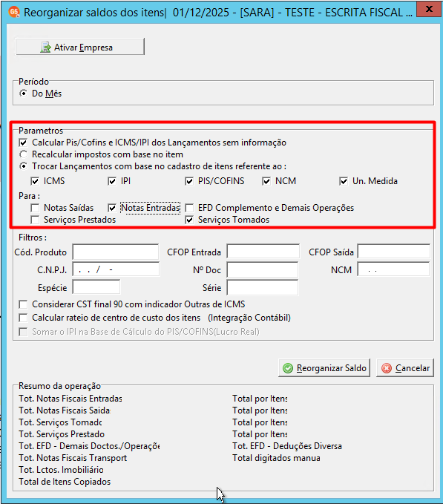
Task: Uncheck the Serviços Tomados checkbox
Action: click(x=189, y=220)
